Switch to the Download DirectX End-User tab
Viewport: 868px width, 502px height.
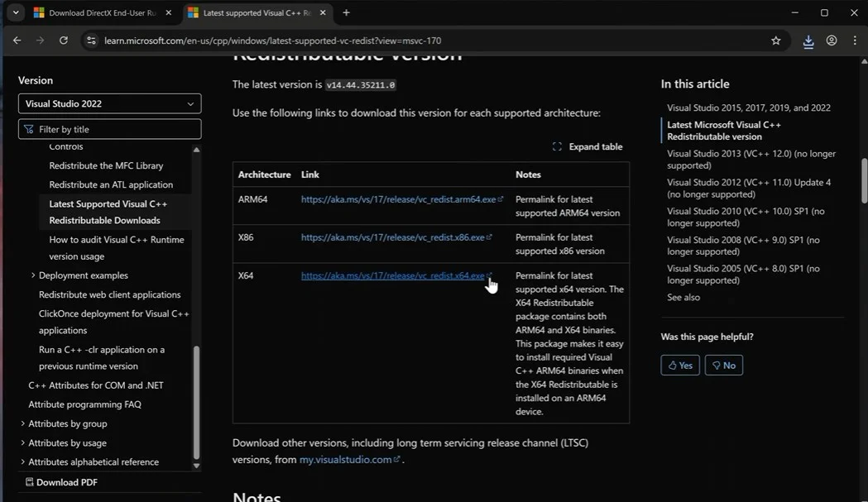103,12
